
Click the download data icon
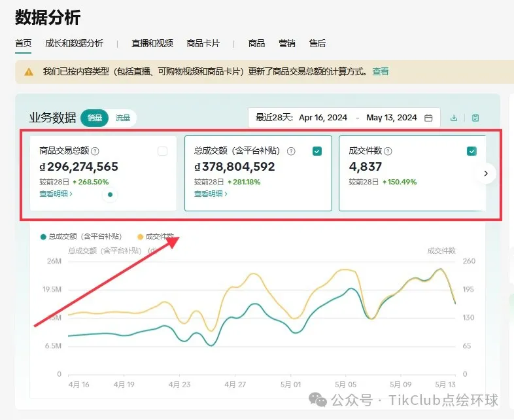(454, 118)
